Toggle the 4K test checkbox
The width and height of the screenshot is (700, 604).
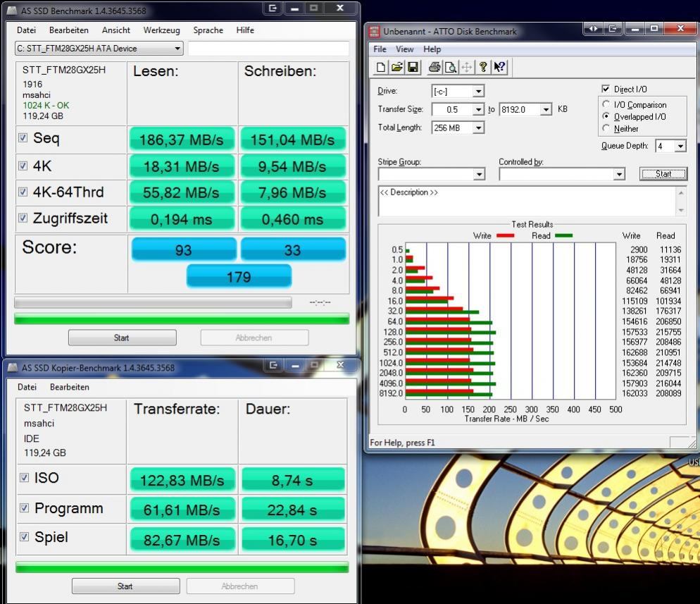coord(23,166)
